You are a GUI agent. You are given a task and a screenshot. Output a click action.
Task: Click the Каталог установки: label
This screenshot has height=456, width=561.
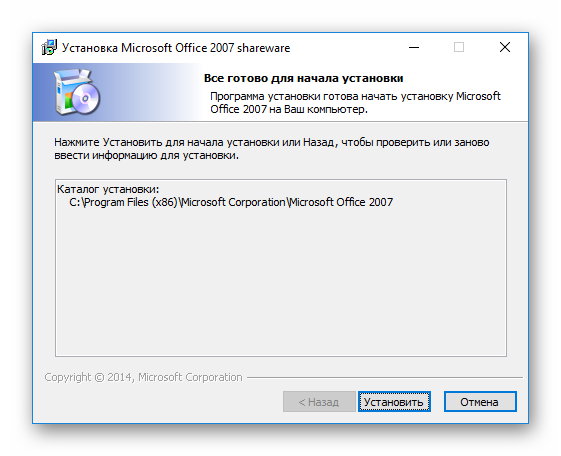click(x=108, y=189)
